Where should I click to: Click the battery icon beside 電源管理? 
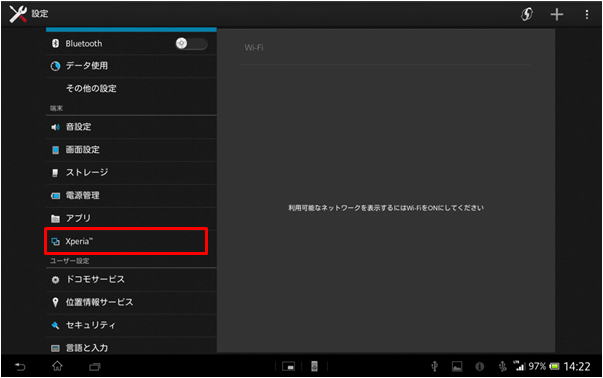tap(55, 196)
